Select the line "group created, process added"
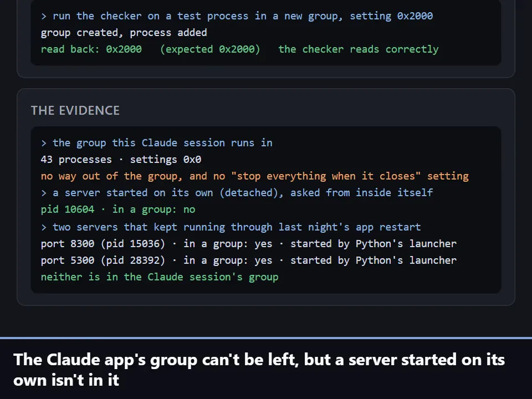532x399 pixels. [124, 33]
